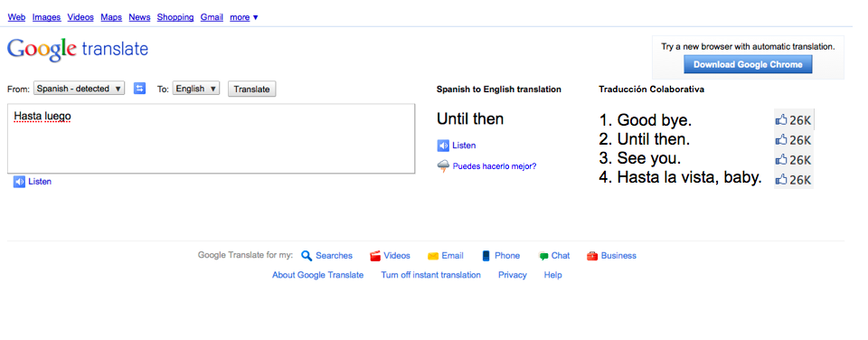
Task: Click the speaker icon below the source text box
Action: coord(19,182)
